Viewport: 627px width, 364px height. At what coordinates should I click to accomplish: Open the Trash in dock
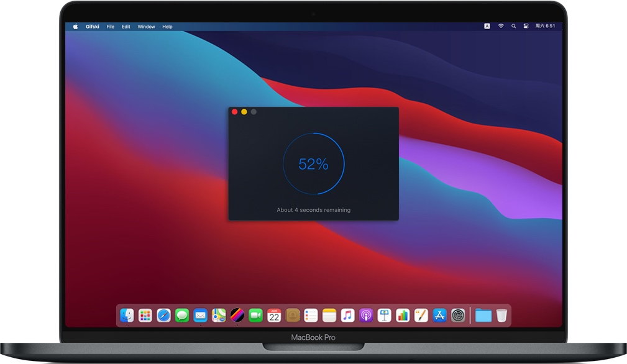501,315
